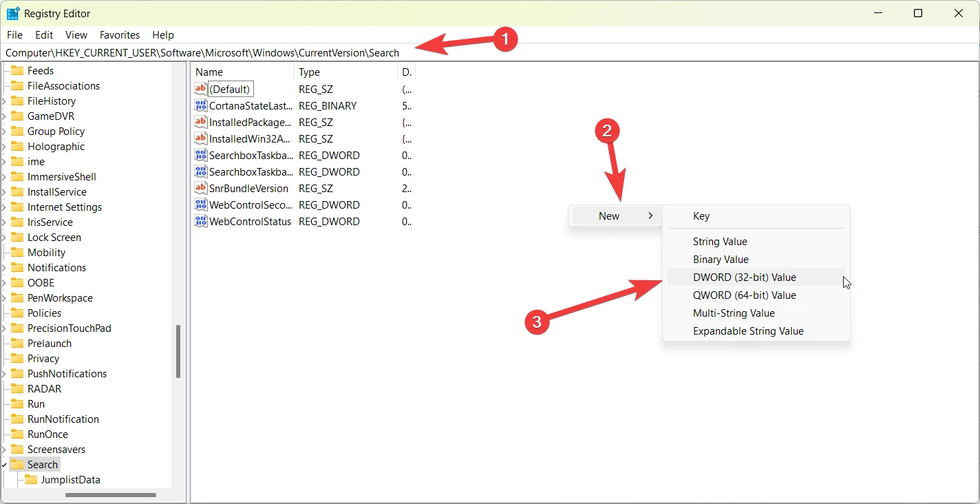
Task: Choose QWORD (64-bit) Value from submenu
Action: [x=756, y=295]
